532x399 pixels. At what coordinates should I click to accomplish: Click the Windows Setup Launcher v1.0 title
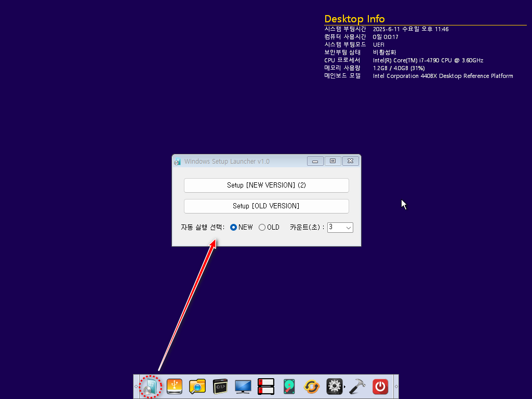coord(227,162)
